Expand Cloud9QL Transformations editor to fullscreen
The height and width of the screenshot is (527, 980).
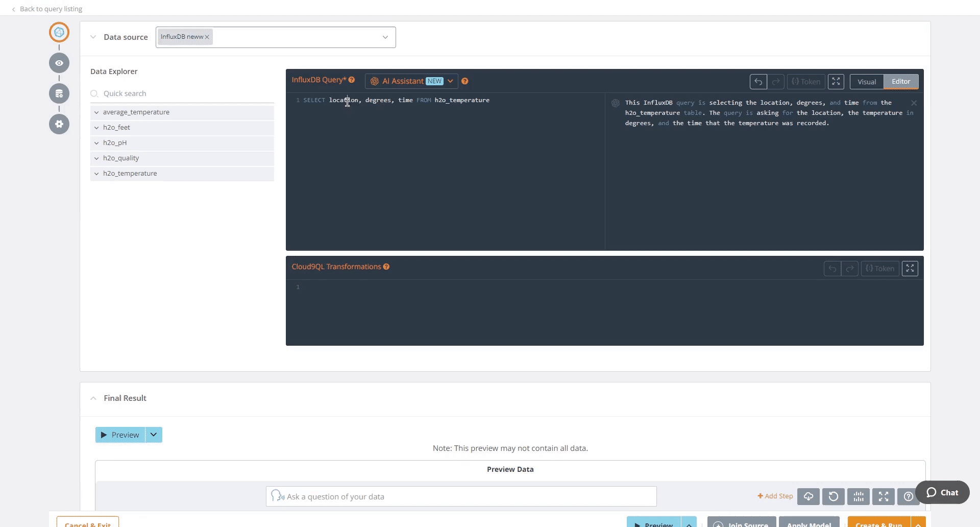(910, 269)
